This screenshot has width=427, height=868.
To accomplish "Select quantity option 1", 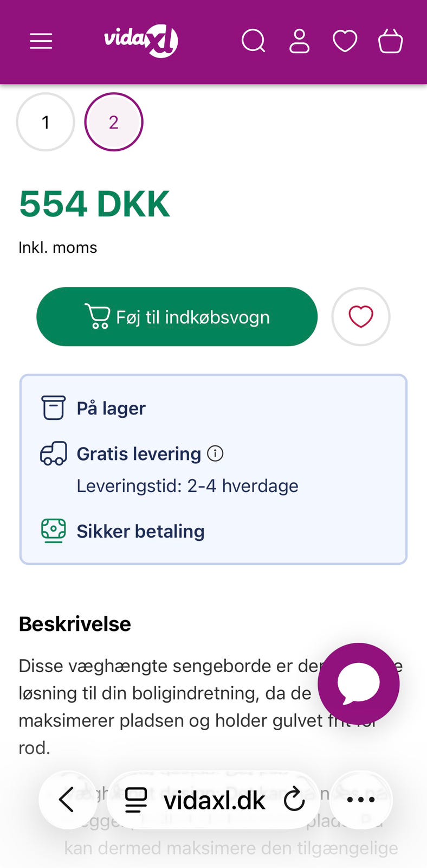I will [x=46, y=122].
